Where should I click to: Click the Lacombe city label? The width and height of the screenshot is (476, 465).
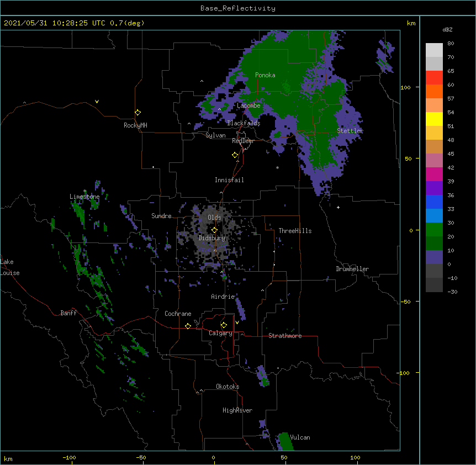(248, 105)
